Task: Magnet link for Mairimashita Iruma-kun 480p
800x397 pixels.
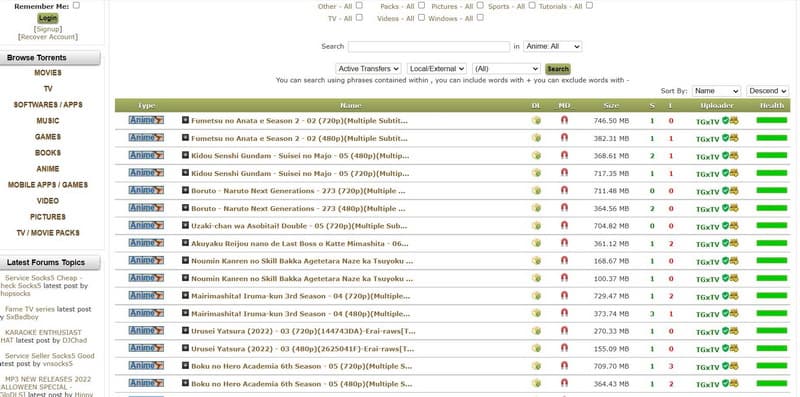Action: point(564,313)
